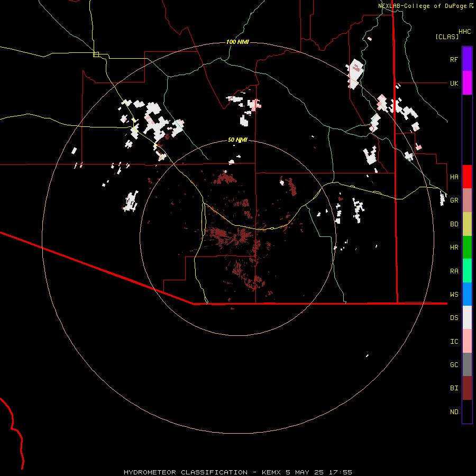Click the HYDROMETEOR CLASSIFICATION title text

tap(186, 472)
